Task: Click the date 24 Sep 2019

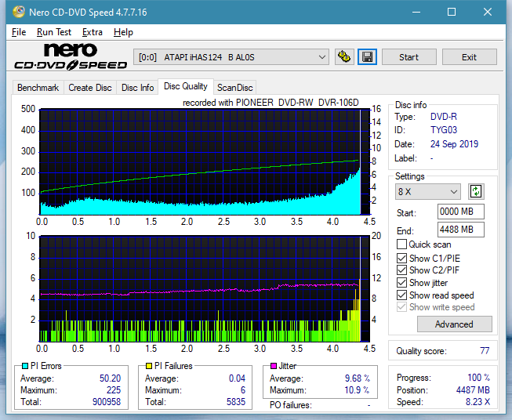Action: (454, 144)
